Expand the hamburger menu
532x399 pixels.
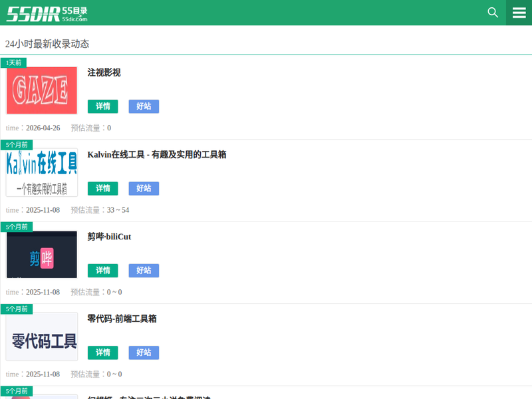pos(519,13)
